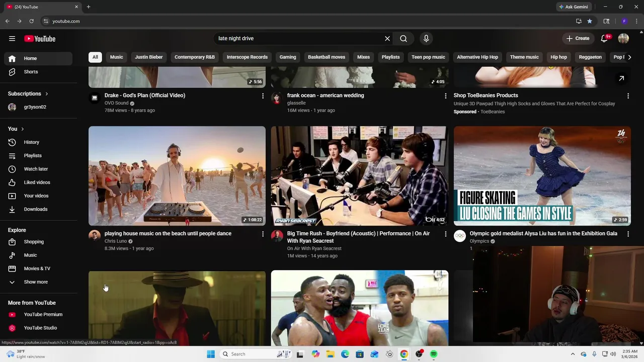Open Chris Luno channel link
Viewport: 644px width, 362px height.
[x=116, y=241]
